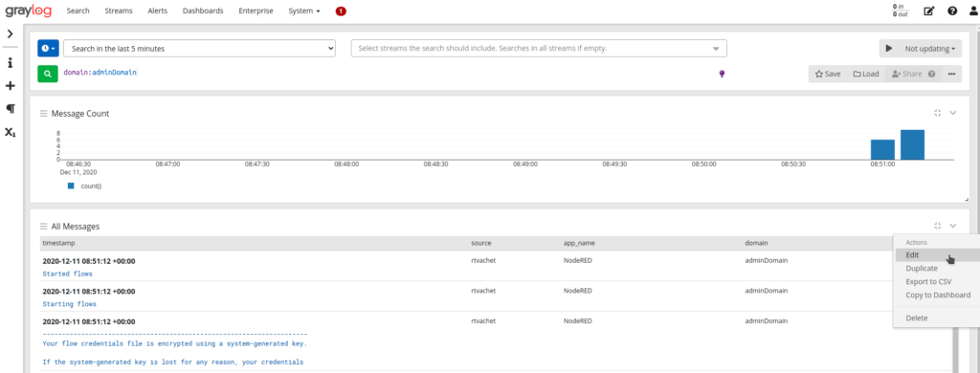The width and height of the screenshot is (980, 373).
Task: Click the in/out throughput indicator
Action: [900, 10]
